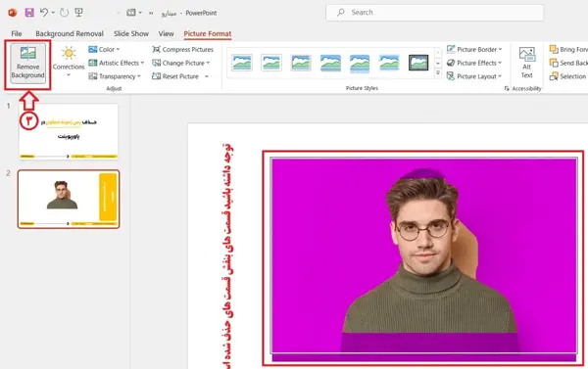
Task: Click the Bring Forward icon
Action: click(554, 50)
